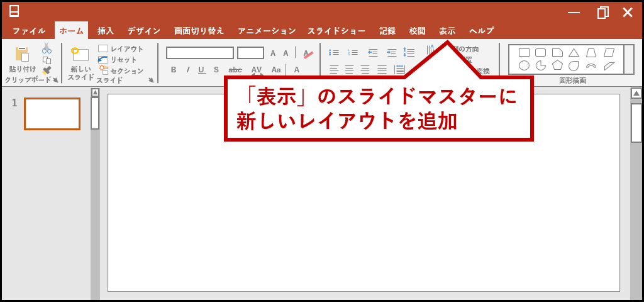Open the 表示 tab
This screenshot has width=644, height=302.
tap(447, 31)
